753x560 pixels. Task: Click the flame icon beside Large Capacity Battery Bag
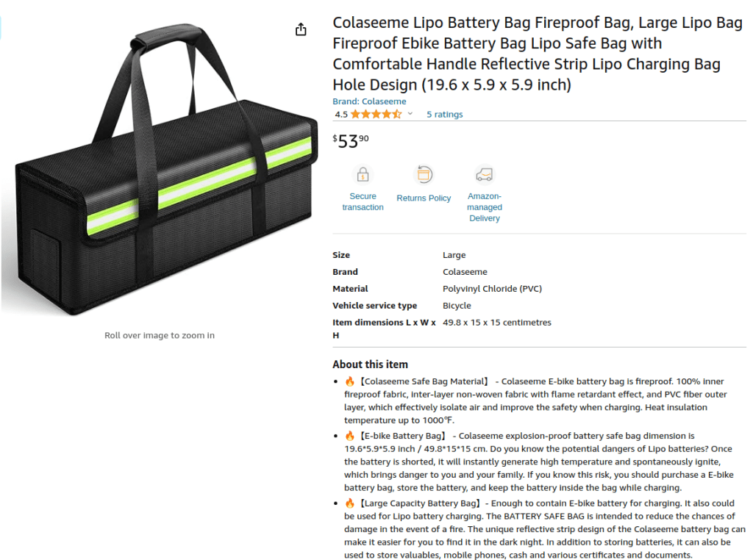[x=350, y=503]
